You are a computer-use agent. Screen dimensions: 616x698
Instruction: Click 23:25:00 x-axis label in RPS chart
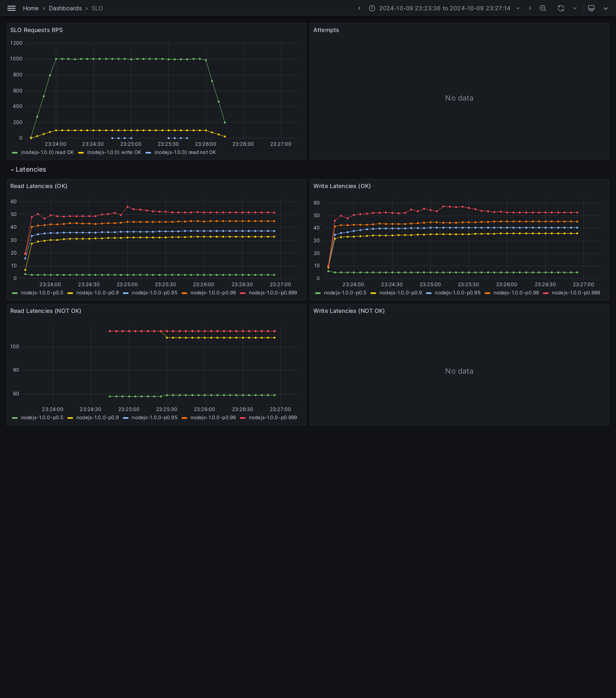tap(131, 144)
